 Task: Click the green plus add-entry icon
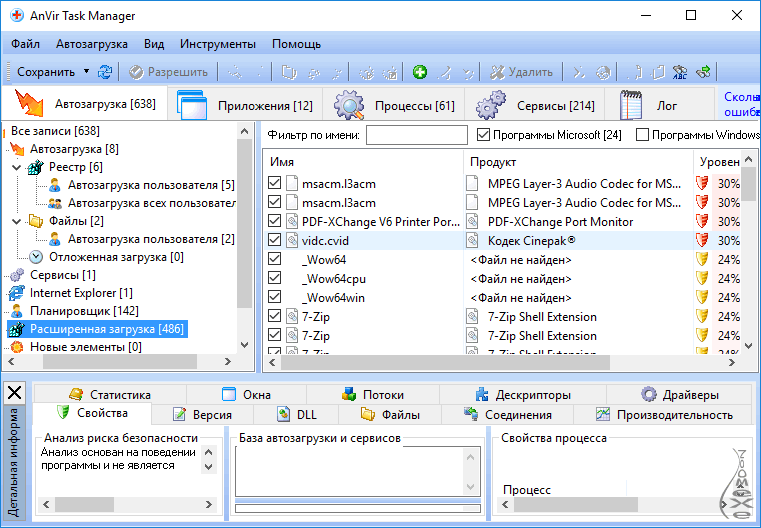(420, 72)
